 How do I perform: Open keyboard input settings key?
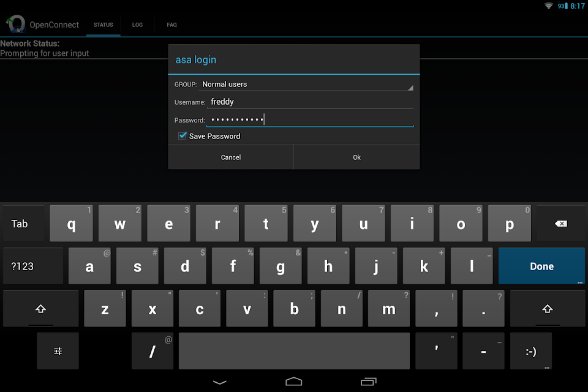point(58,351)
